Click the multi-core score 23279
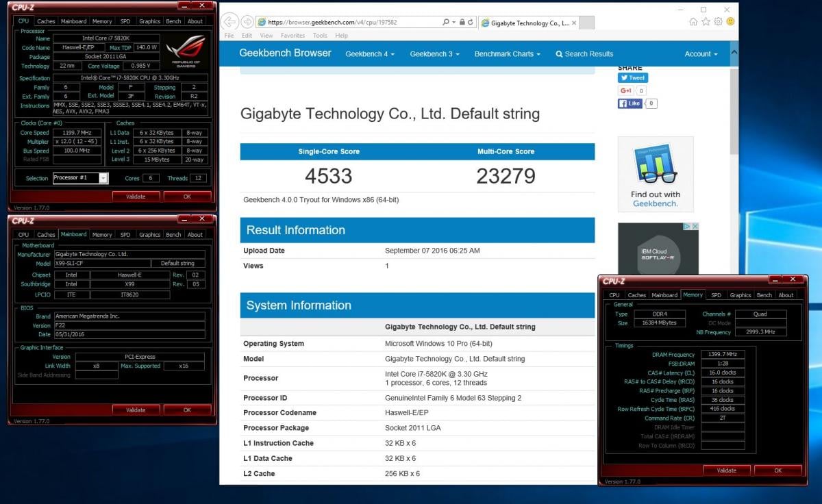This screenshot has width=822, height=504. tap(506, 177)
